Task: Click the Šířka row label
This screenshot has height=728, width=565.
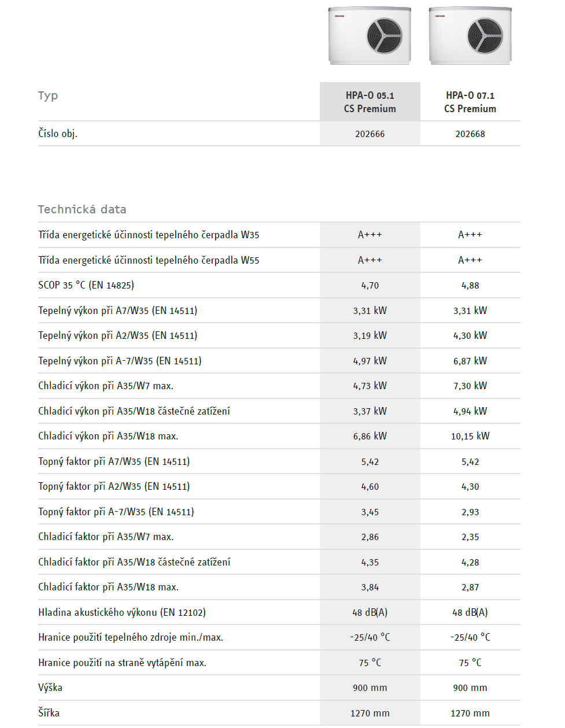Action: pos(49,713)
